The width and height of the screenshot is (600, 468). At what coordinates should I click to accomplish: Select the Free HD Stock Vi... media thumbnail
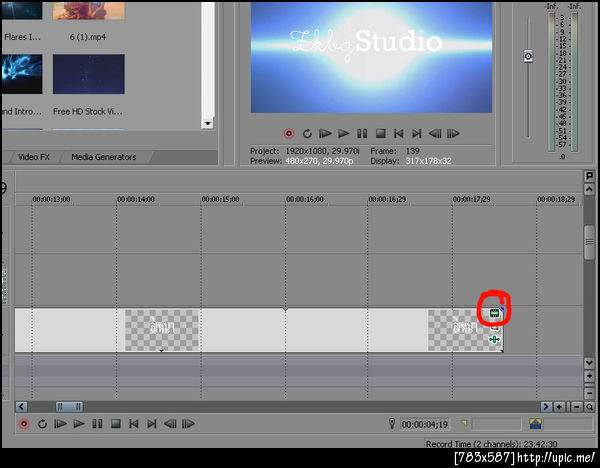coord(88,74)
